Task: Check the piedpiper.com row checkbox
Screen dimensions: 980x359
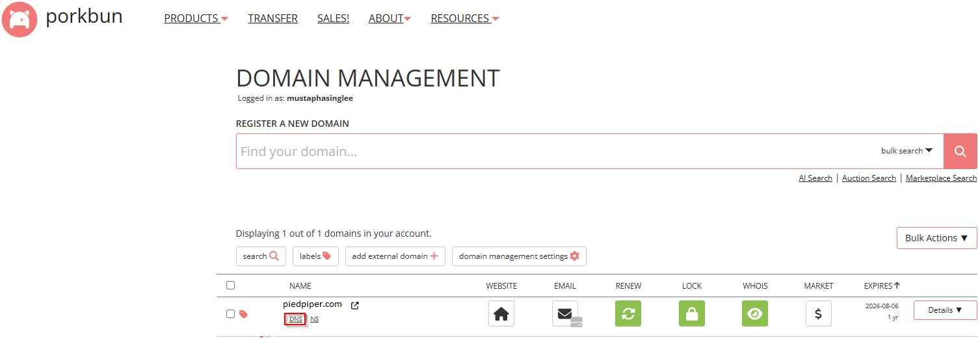Action: pos(230,313)
